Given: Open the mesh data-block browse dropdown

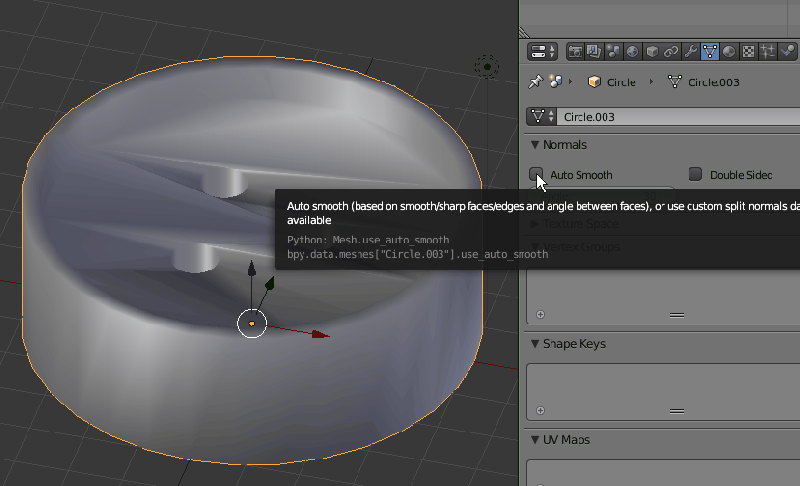Looking at the screenshot, I should point(542,117).
